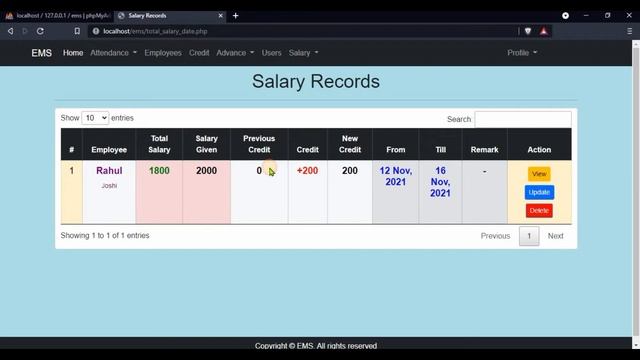Click the site info icon in address bar
The image size is (640, 360).
coord(96,31)
